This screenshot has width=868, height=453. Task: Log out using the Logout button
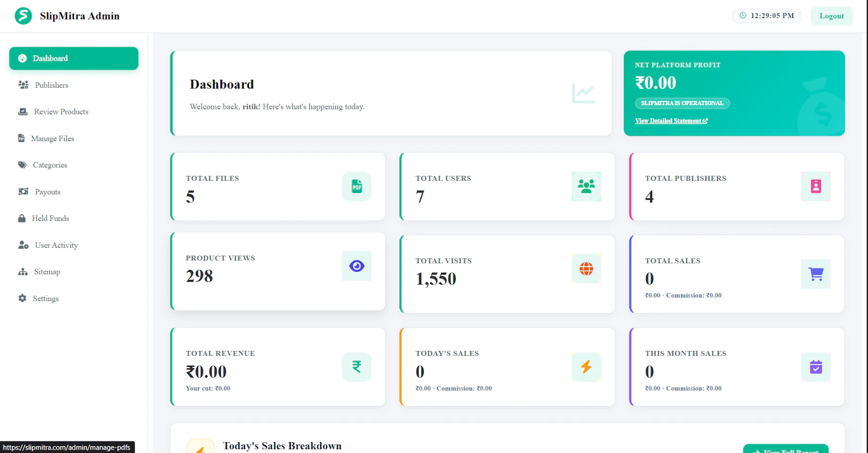tap(832, 16)
